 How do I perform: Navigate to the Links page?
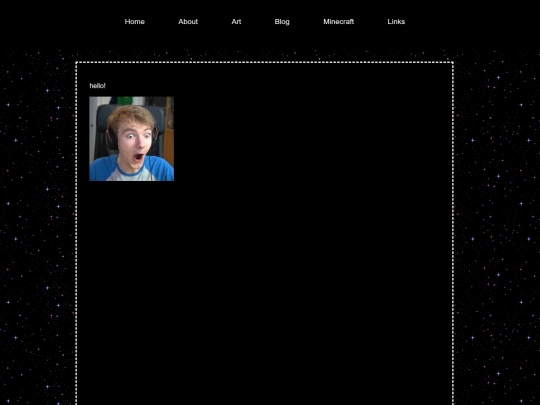[x=396, y=22]
